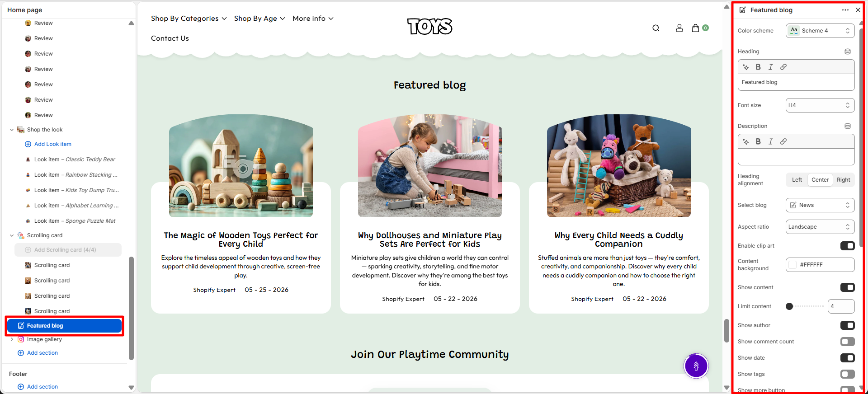Open Color scheme dropdown Scheme 4
The image size is (868, 394).
click(x=820, y=31)
